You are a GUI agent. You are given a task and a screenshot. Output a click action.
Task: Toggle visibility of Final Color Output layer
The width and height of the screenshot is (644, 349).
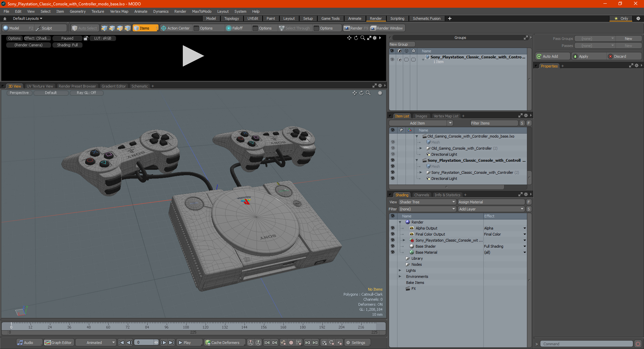[x=392, y=234]
